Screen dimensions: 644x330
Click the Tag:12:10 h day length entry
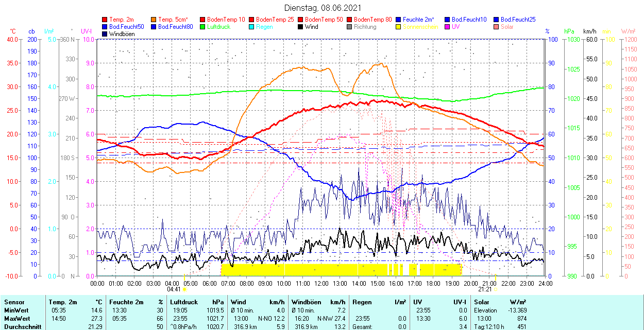click(x=489, y=326)
